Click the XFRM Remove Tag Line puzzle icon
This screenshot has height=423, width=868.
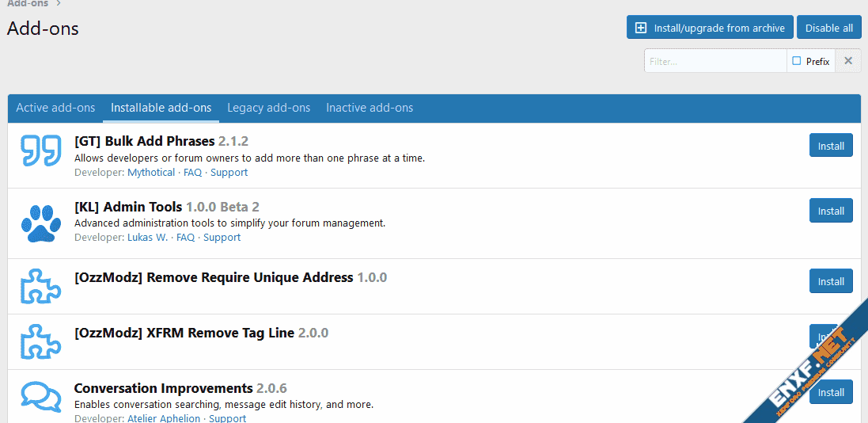(40, 342)
